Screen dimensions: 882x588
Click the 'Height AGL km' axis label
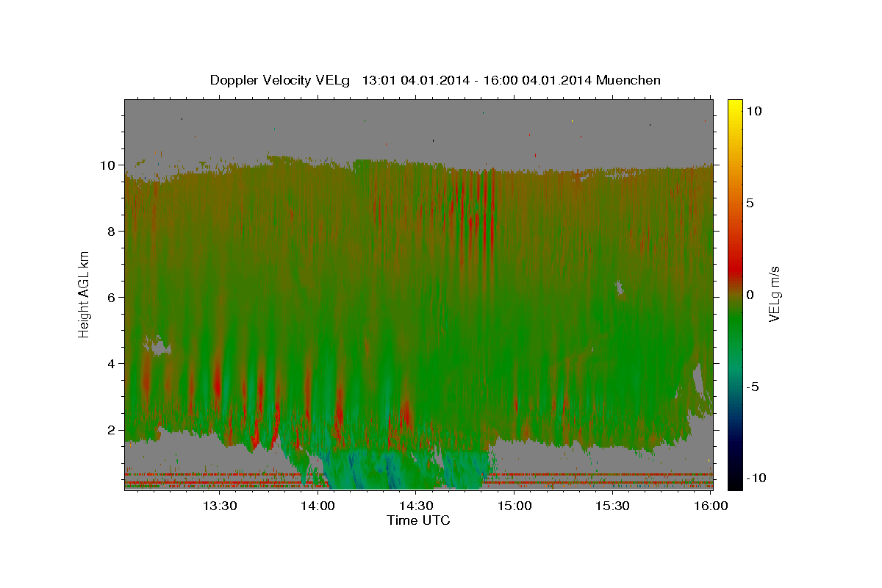[84, 294]
